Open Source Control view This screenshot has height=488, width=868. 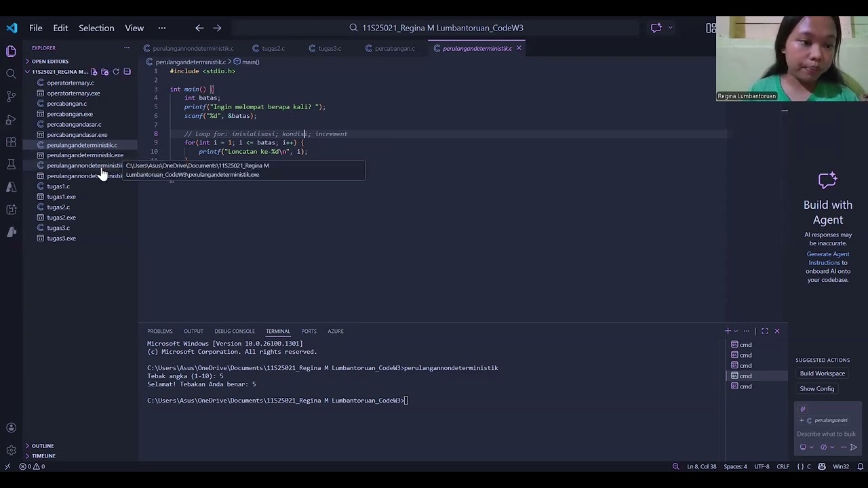pos(11,96)
